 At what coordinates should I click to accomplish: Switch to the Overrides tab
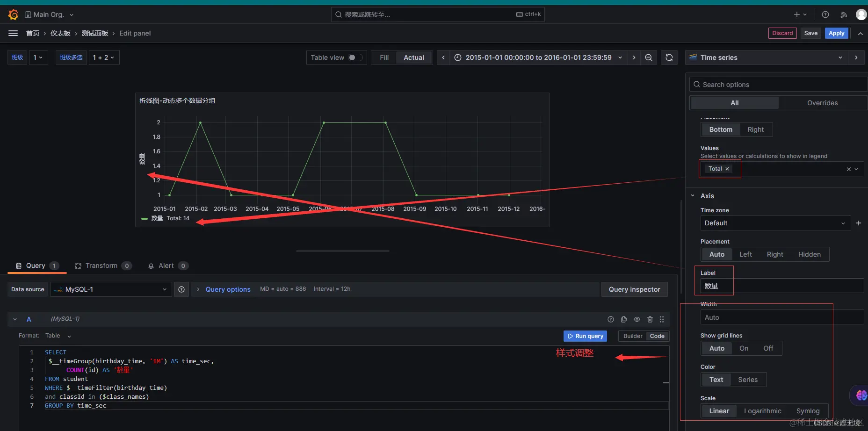coord(822,103)
